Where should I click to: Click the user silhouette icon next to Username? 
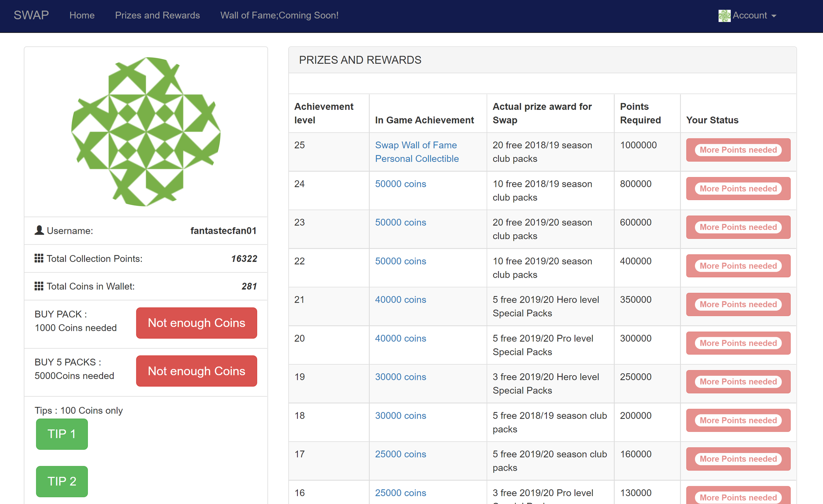click(x=39, y=230)
